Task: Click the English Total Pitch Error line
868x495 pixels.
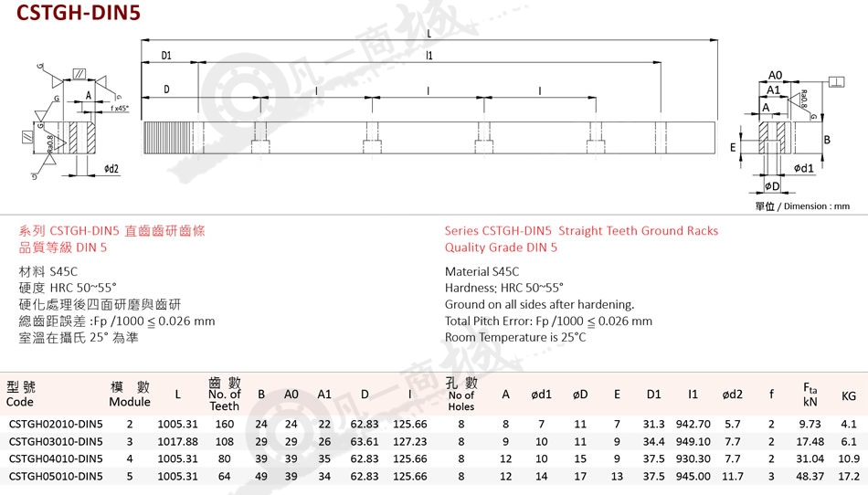Action: 548,321
